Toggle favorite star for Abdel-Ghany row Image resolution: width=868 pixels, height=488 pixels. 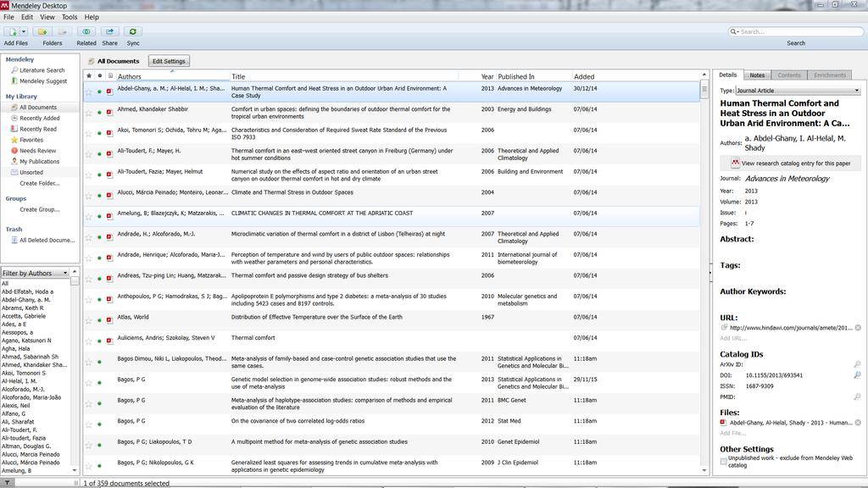point(89,91)
